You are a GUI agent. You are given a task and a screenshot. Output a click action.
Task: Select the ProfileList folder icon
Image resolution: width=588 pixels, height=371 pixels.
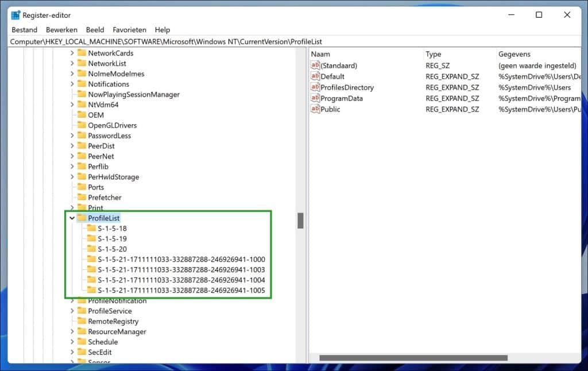(81, 218)
